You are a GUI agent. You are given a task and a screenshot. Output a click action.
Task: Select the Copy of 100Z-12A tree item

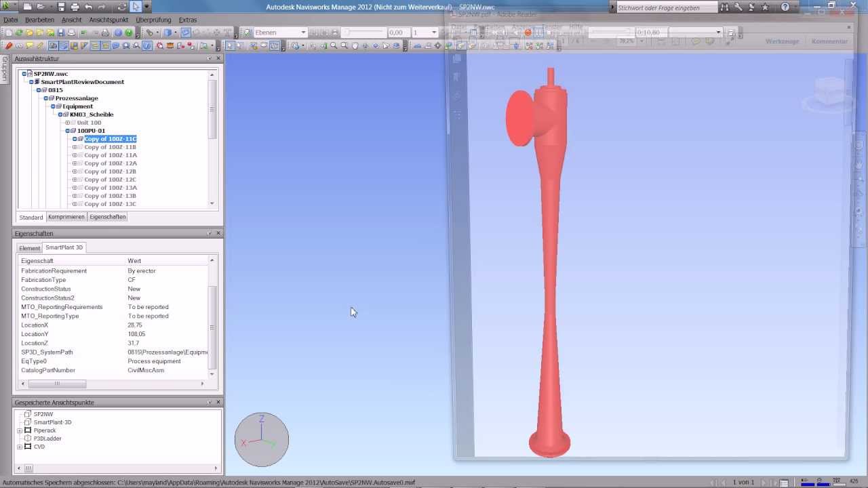pyautogui.click(x=111, y=163)
